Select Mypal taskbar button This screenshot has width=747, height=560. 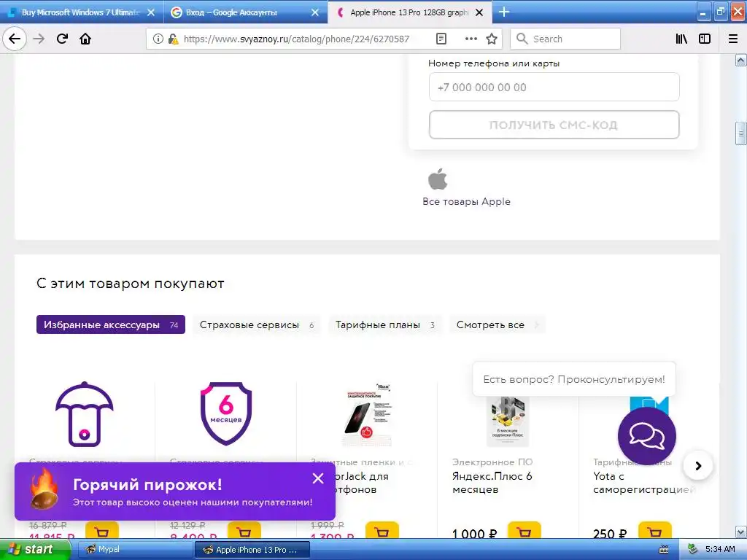135,550
